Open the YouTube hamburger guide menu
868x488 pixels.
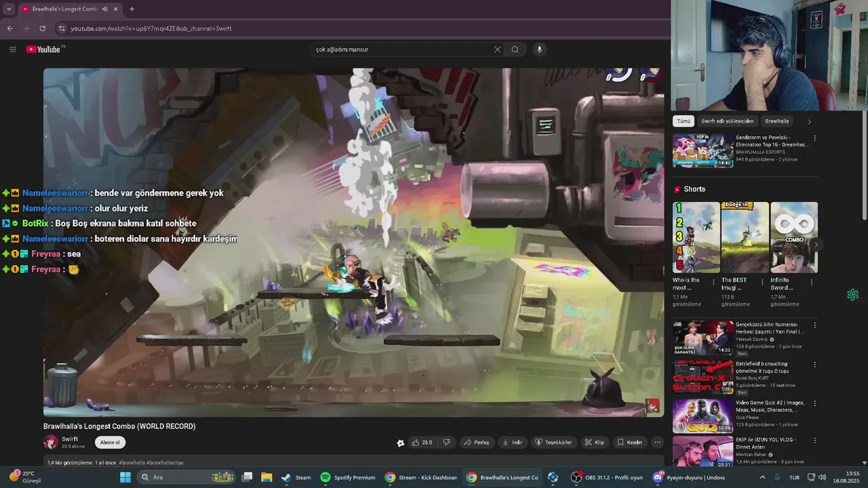(12, 49)
